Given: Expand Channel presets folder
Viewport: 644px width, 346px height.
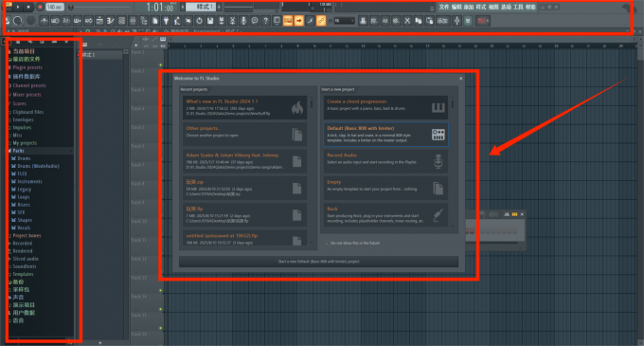Looking at the screenshot, I should point(29,85).
